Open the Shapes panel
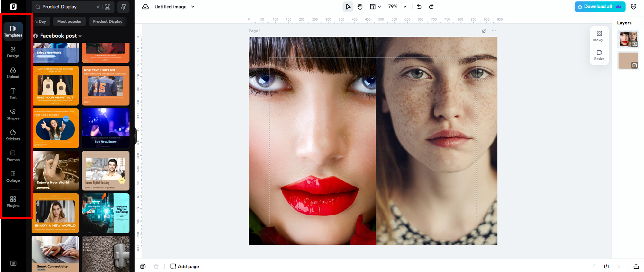Screen dimensions: 644x272 (x=13, y=114)
